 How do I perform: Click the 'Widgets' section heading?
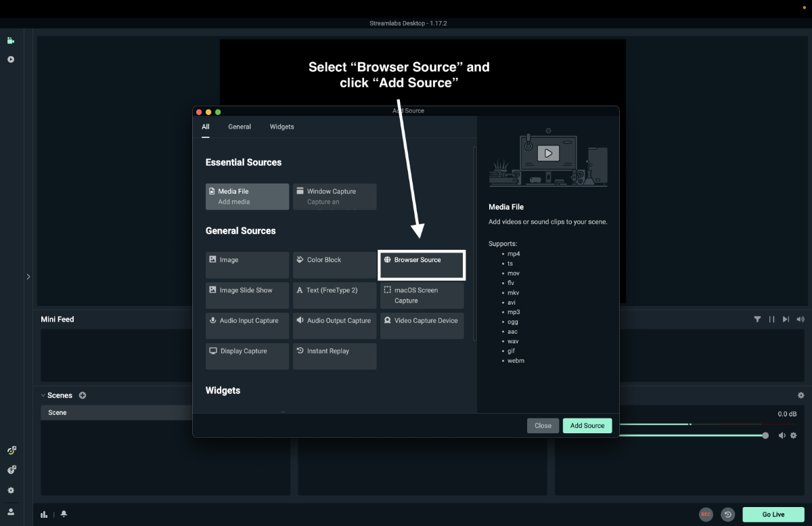223,391
